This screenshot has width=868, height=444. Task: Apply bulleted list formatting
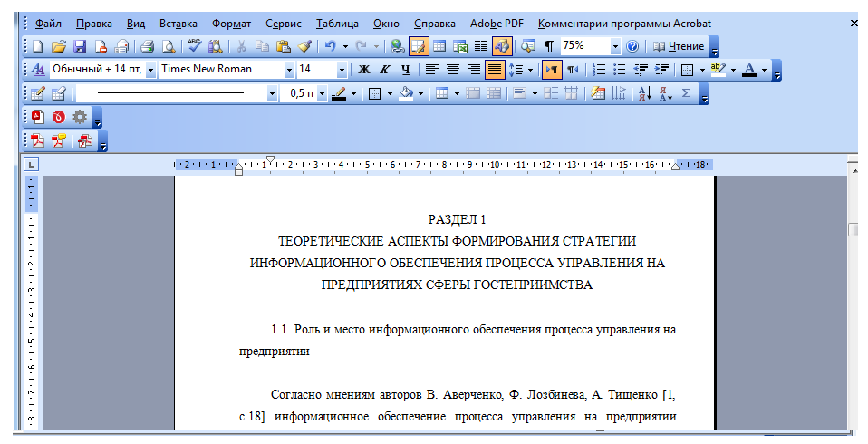(x=620, y=70)
